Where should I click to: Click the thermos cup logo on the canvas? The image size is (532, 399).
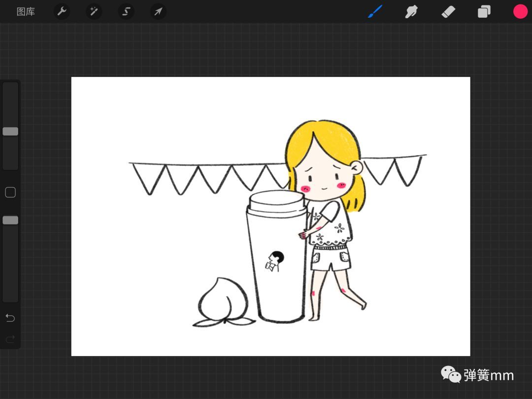(274, 261)
